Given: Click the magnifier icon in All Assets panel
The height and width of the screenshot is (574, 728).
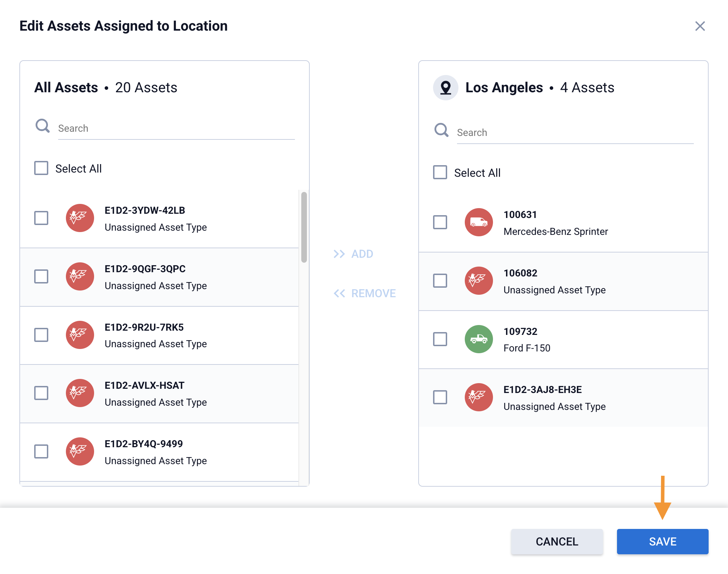Looking at the screenshot, I should 43,126.
